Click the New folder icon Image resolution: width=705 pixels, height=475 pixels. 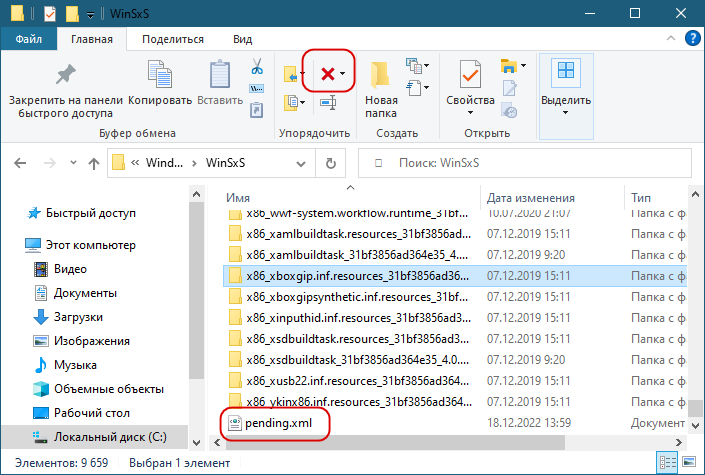tap(380, 74)
